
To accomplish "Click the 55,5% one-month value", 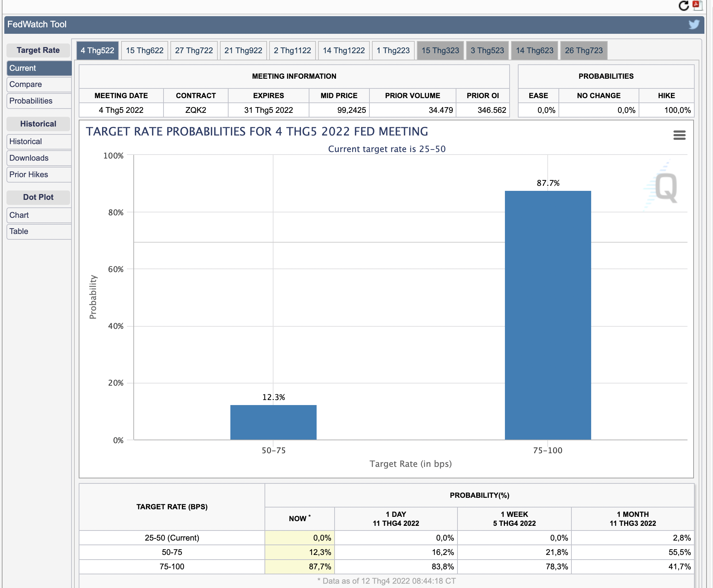I will click(680, 552).
